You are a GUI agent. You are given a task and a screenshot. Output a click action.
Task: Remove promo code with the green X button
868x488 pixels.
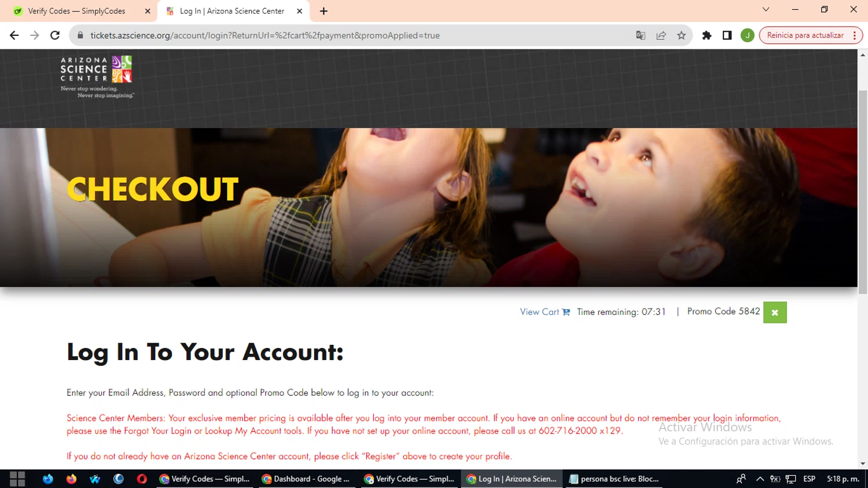(x=775, y=313)
